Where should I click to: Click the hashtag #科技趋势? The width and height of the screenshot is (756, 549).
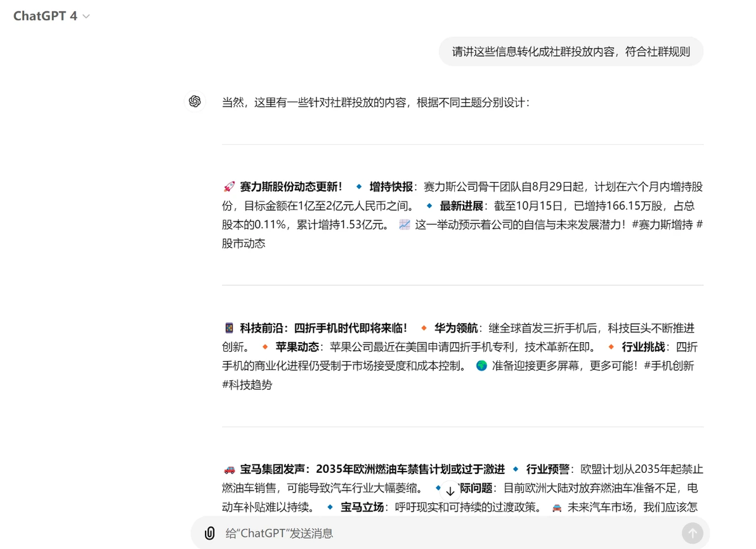pyautogui.click(x=247, y=385)
